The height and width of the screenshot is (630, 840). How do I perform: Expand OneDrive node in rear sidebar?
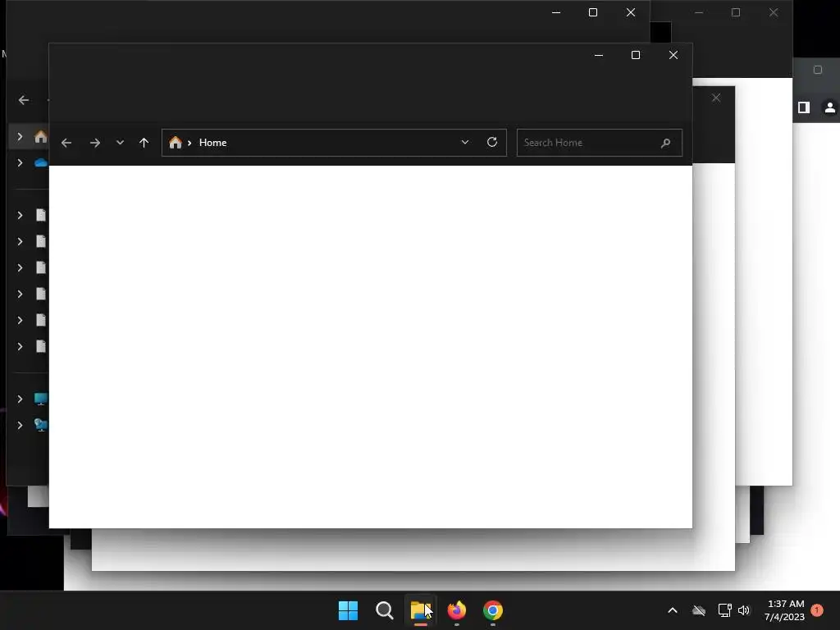coord(20,163)
